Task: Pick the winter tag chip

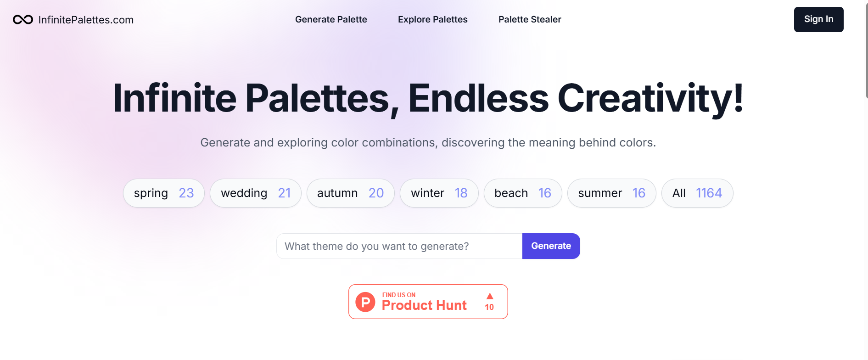Action: pyautogui.click(x=439, y=193)
